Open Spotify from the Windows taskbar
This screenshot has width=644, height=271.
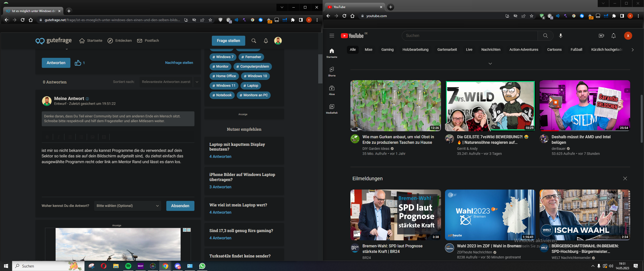coord(128,266)
